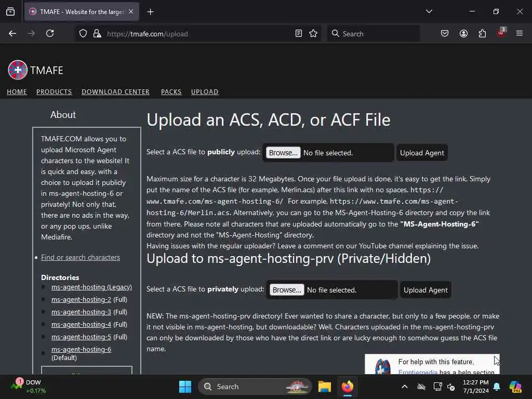The image size is (532, 399).
Task: Open the taskbar clock and date
Action: click(x=475, y=387)
